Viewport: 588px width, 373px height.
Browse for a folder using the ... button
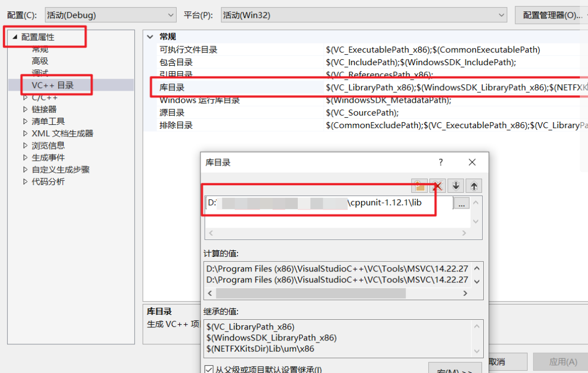(x=461, y=203)
